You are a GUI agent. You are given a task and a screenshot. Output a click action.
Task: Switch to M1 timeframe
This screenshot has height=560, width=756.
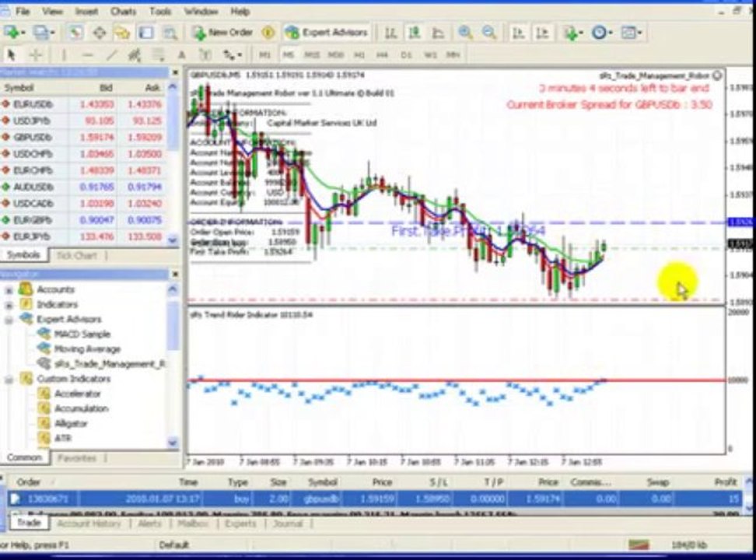click(264, 55)
